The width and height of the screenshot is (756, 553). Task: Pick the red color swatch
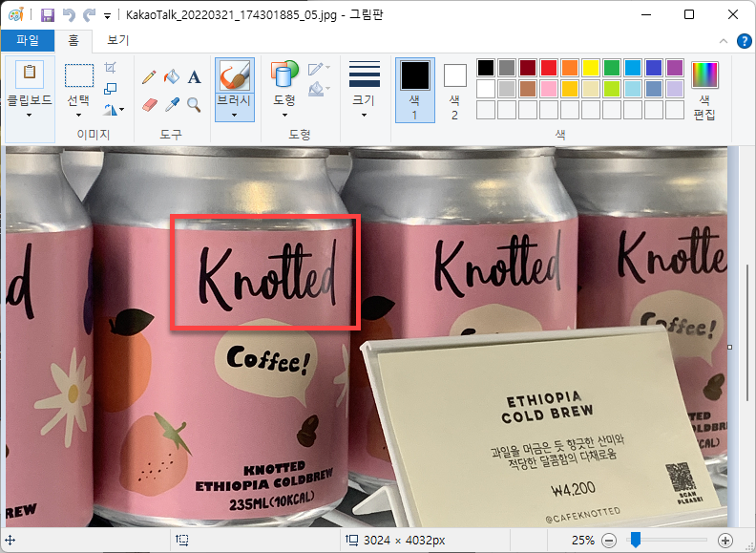[x=549, y=68]
